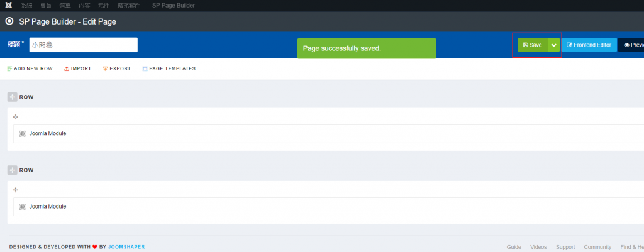Open the 內容 menu
The width and height of the screenshot is (644, 252).
84,5
